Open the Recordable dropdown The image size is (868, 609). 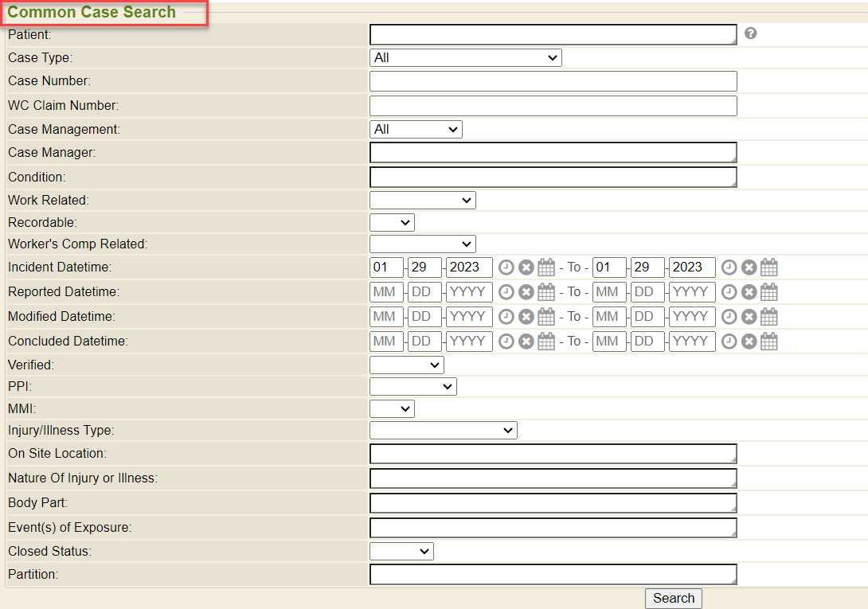(x=392, y=222)
